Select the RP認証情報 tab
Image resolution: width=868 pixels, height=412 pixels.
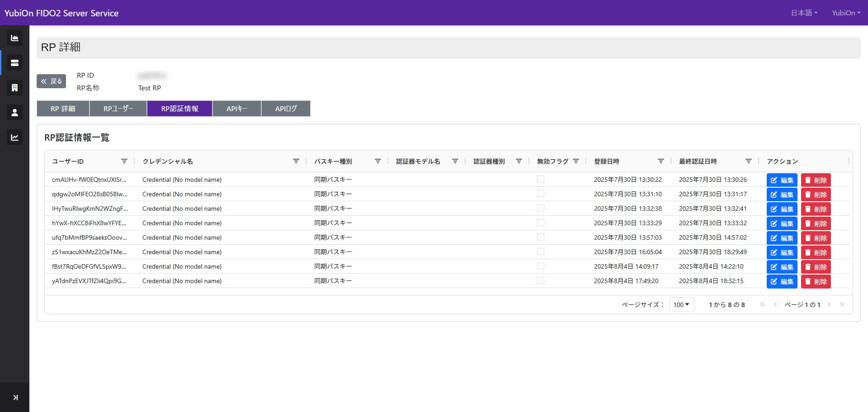pos(180,109)
